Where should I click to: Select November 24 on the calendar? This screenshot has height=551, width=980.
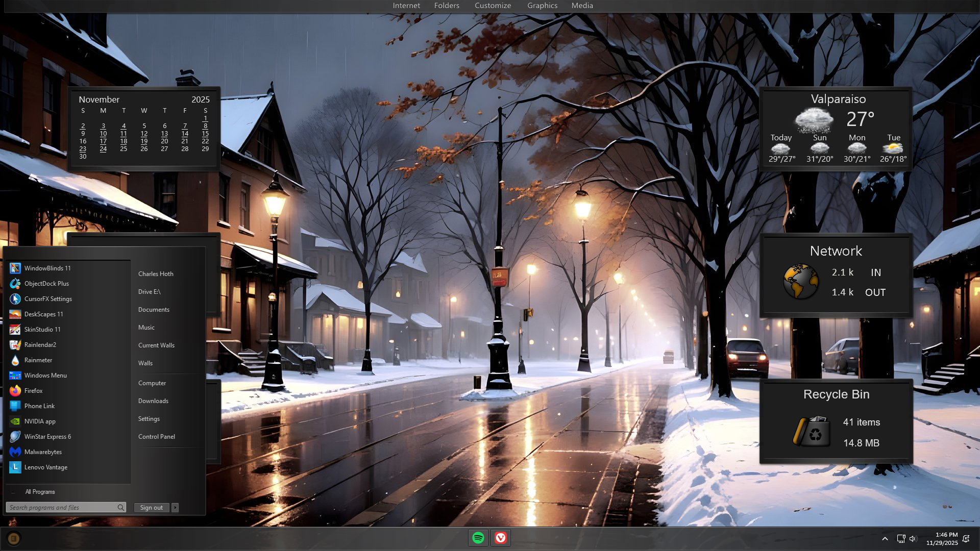[x=103, y=149]
